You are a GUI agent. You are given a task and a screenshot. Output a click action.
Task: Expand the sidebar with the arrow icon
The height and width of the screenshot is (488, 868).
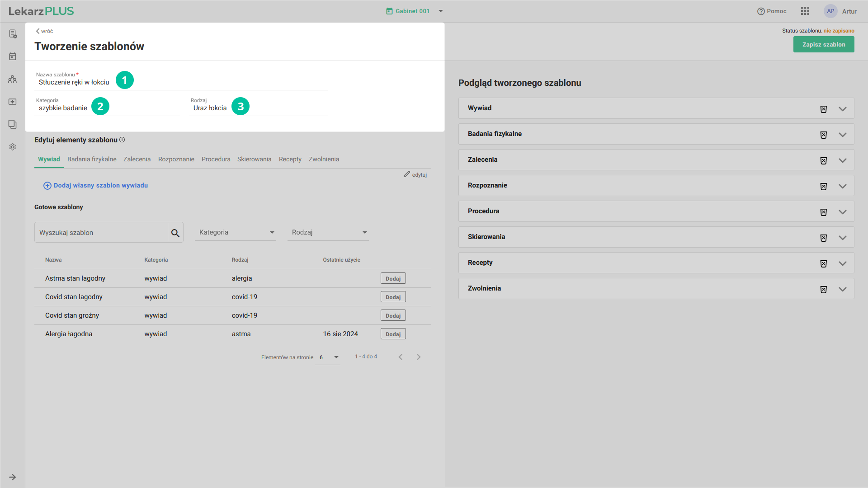[x=13, y=477]
